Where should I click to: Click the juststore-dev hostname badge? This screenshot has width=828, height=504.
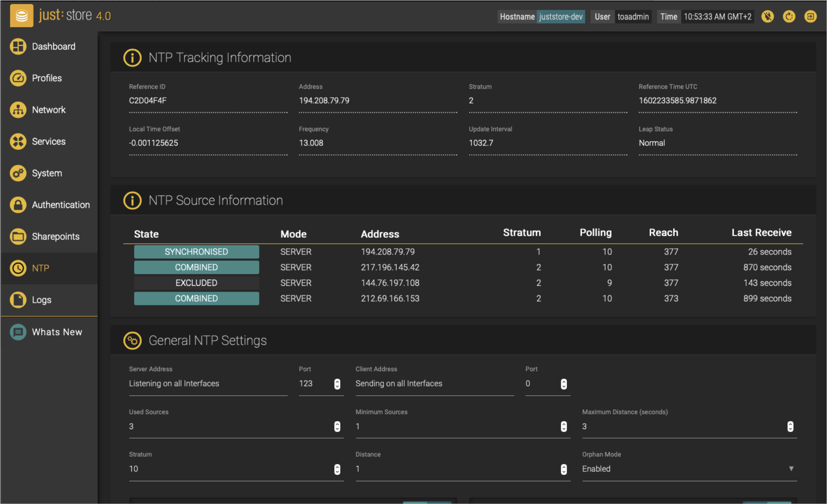click(561, 16)
